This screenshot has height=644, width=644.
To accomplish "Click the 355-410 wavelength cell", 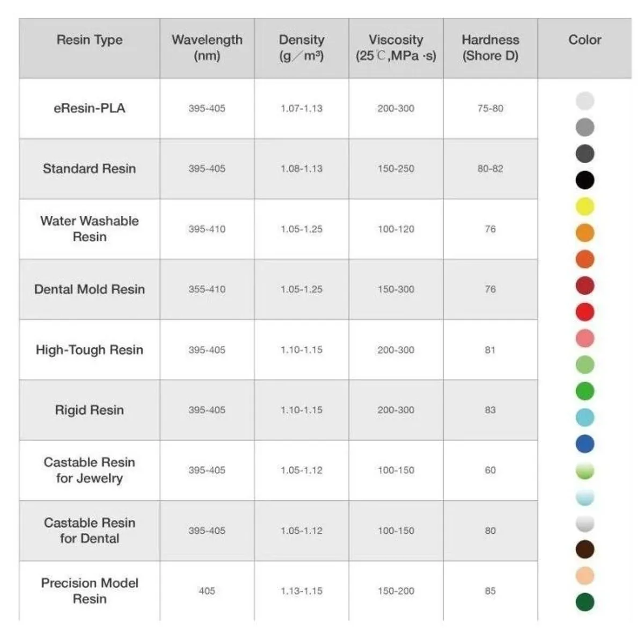I will 207,290.
